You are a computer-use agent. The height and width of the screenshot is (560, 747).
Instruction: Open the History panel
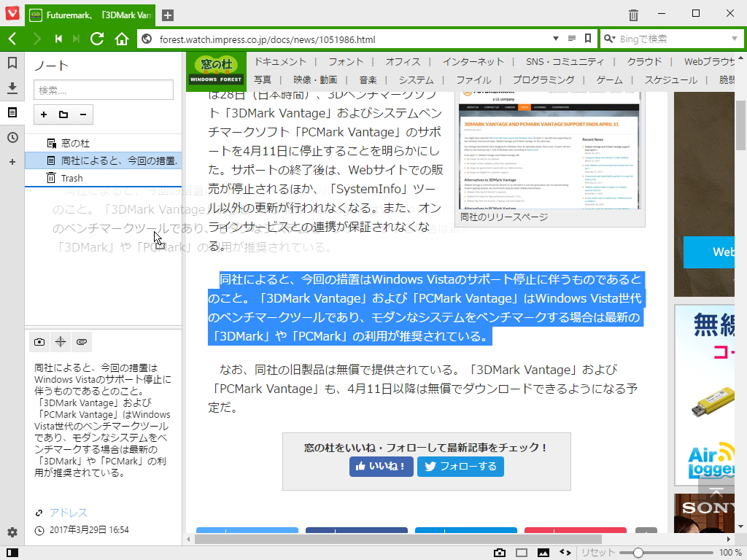click(x=11, y=136)
